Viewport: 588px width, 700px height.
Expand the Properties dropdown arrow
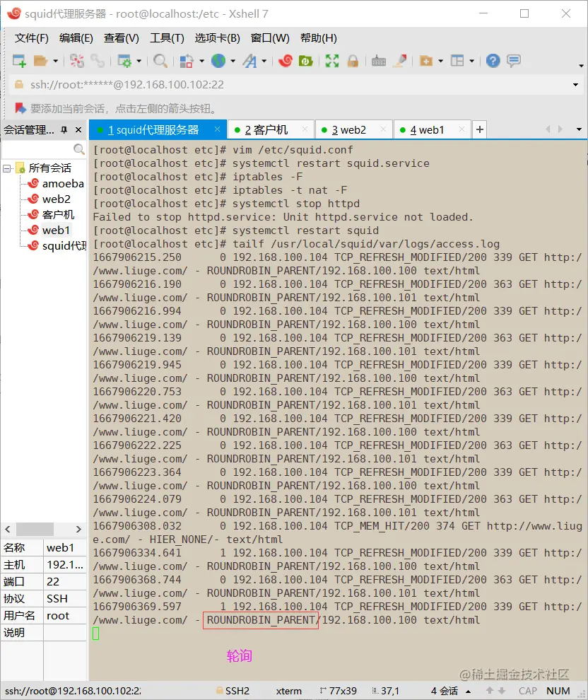139,61
